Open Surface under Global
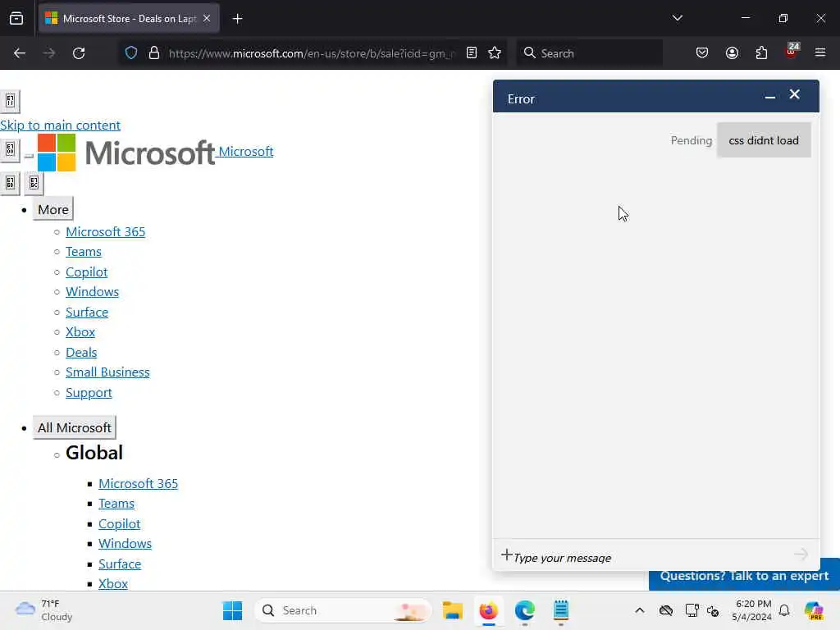Image resolution: width=840 pixels, height=630 pixels. pyautogui.click(x=120, y=564)
